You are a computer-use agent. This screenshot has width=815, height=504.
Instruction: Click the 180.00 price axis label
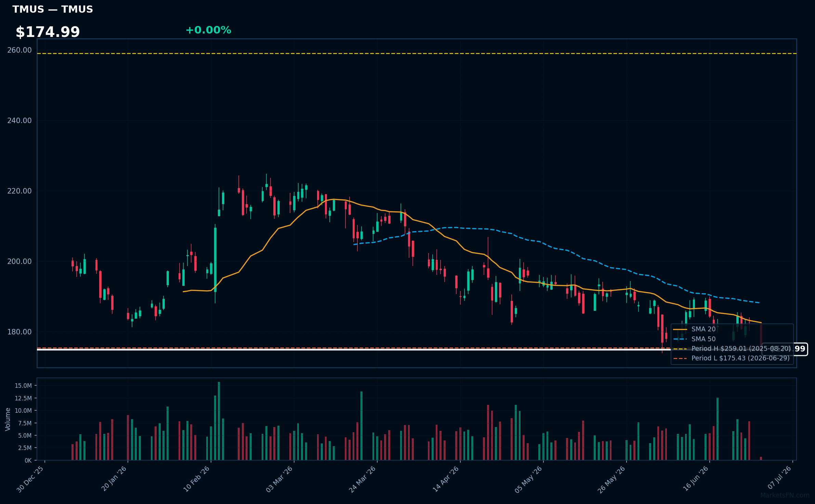(x=19, y=332)
